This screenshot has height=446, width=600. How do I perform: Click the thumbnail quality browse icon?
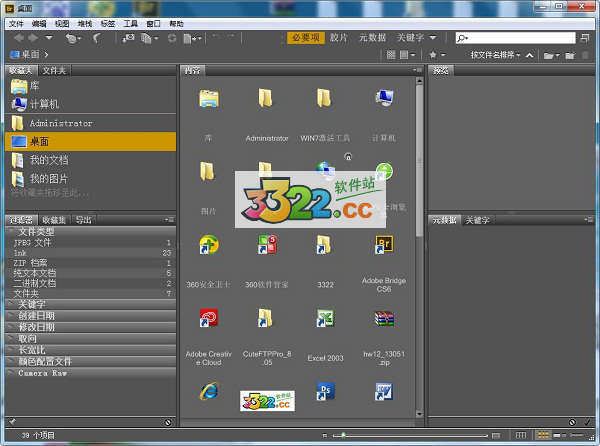tap(391, 55)
